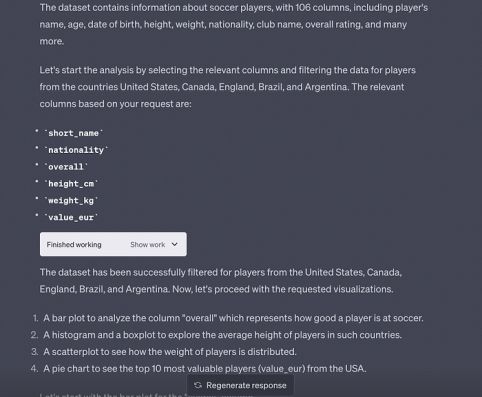
Task: Click the overall inline code item
Action: click(x=66, y=167)
